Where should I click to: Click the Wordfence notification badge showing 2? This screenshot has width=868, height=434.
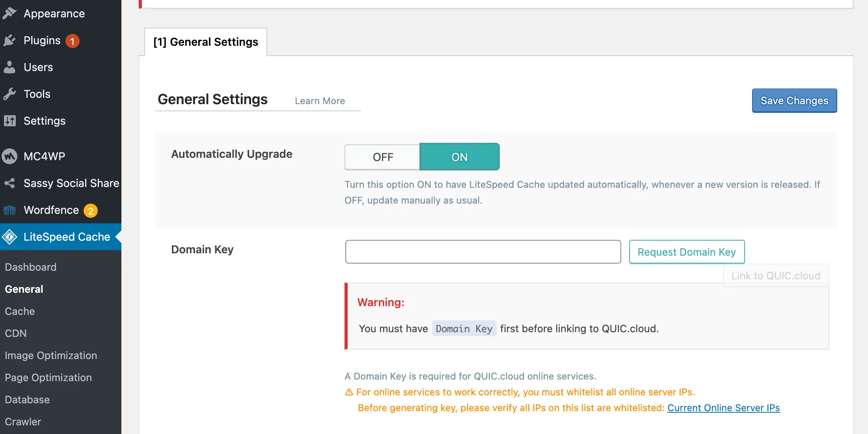(x=91, y=211)
